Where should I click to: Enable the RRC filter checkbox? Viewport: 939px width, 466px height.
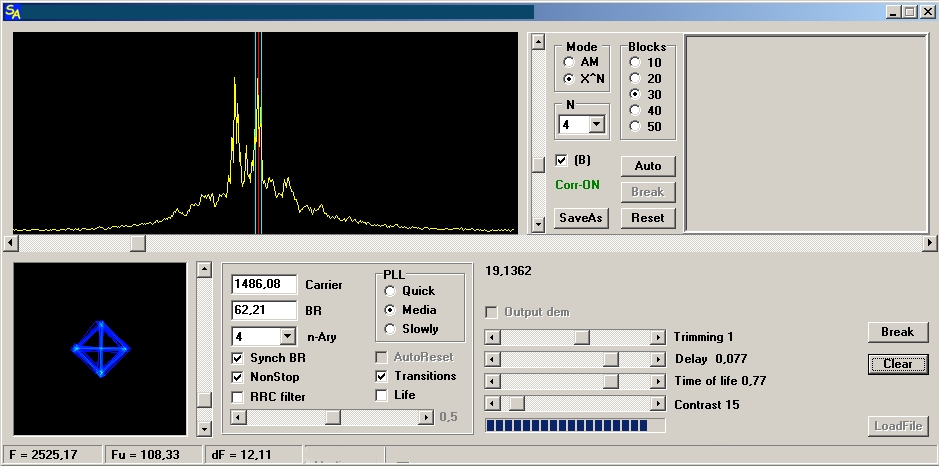click(238, 397)
